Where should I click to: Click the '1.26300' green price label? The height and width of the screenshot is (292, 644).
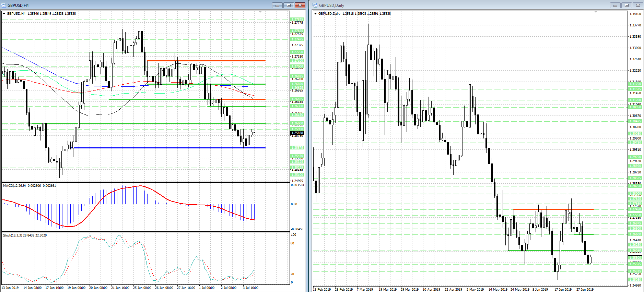point(297,106)
